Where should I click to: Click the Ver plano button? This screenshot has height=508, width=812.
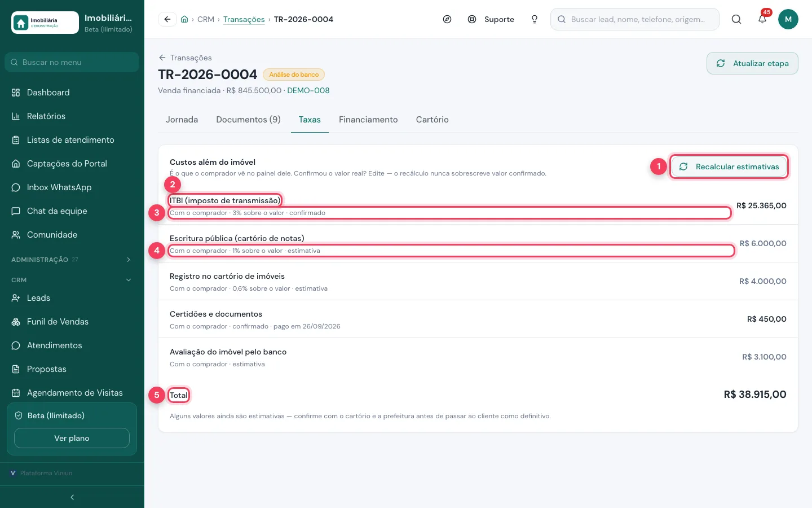click(x=72, y=438)
